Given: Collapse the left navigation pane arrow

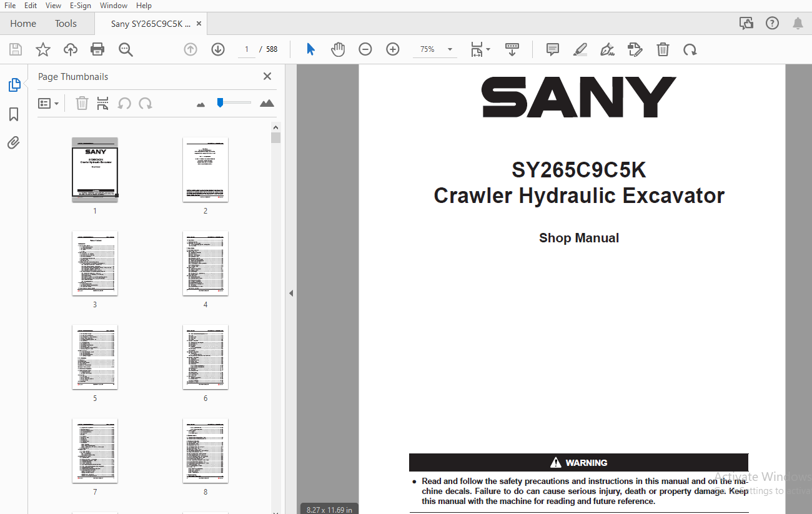Looking at the screenshot, I should coord(290,293).
